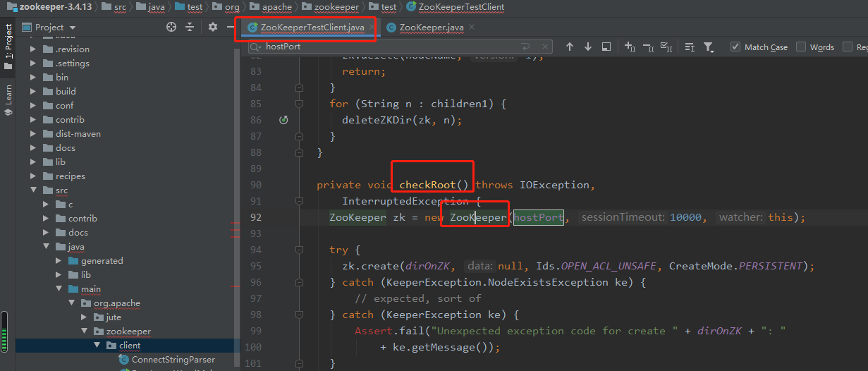Expand the .revision folder
This screenshot has width=868, height=371.
coord(32,49)
